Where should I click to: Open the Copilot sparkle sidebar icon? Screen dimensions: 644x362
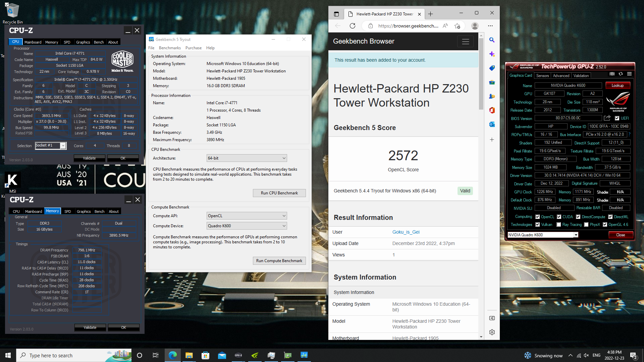click(492, 54)
